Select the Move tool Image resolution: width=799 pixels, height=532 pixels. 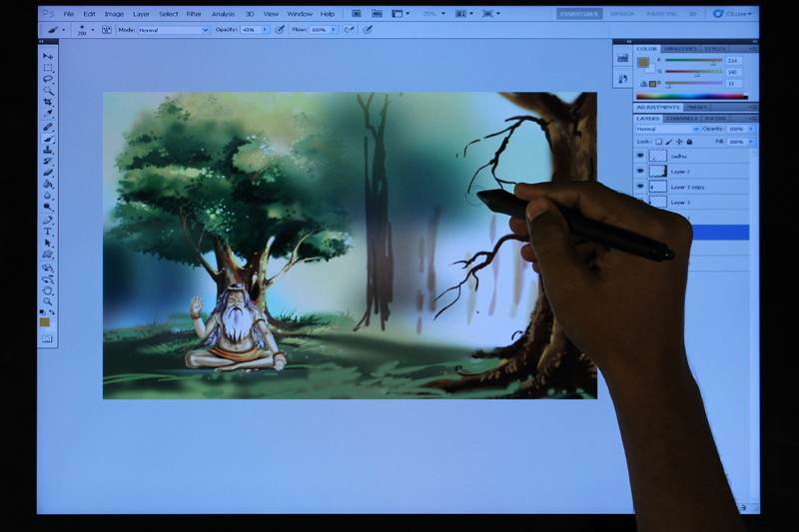47,57
